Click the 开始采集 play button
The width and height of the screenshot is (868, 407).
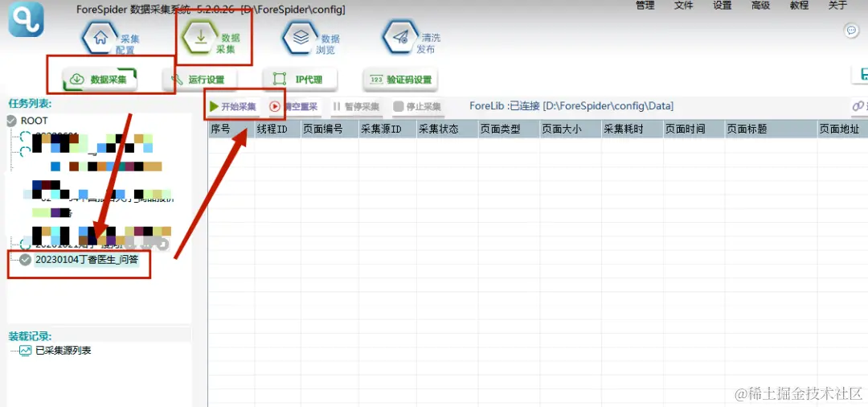point(232,106)
